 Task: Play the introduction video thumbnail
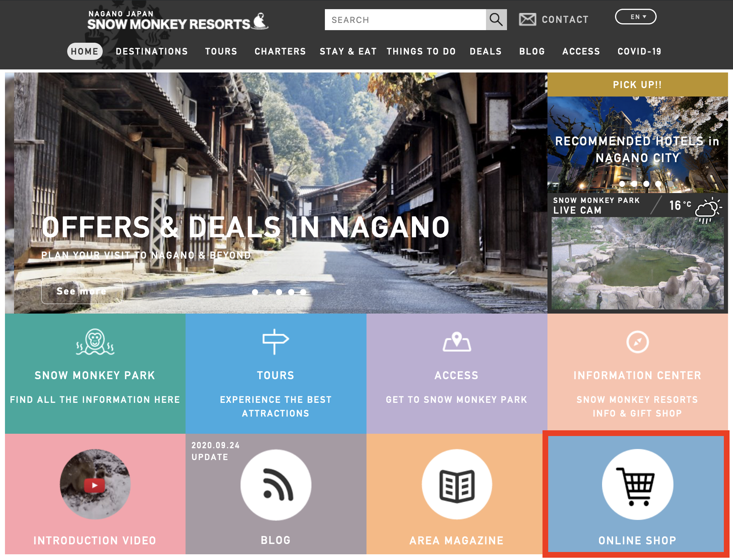coord(95,485)
